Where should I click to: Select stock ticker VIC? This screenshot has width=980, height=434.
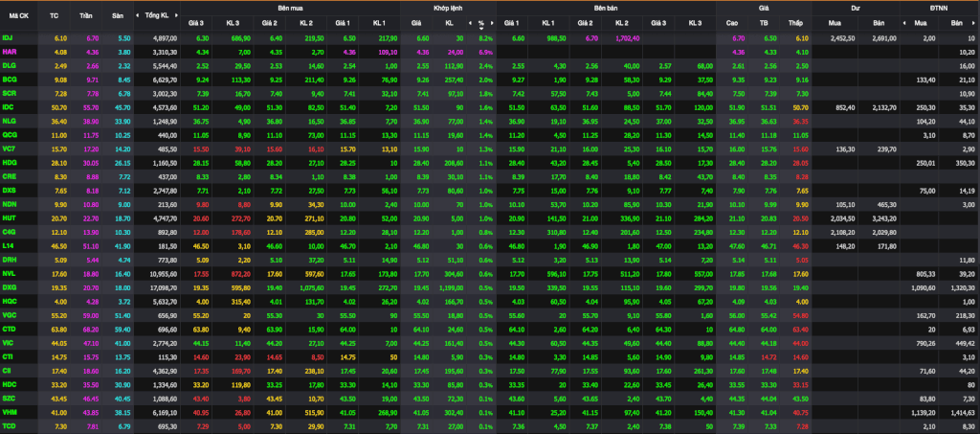coord(9,342)
